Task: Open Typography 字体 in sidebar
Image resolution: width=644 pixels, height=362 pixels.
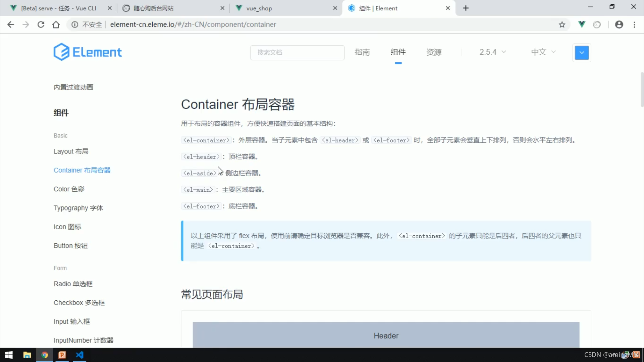Action: (78, 208)
